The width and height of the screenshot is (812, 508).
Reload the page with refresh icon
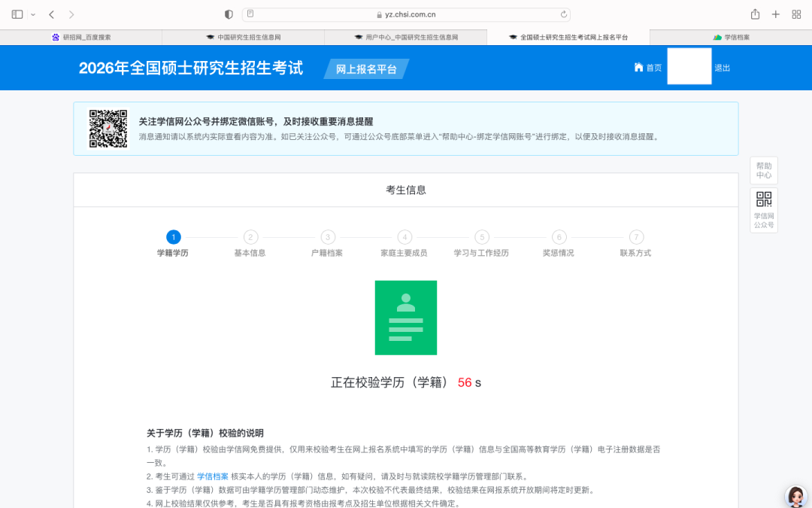[x=564, y=14]
